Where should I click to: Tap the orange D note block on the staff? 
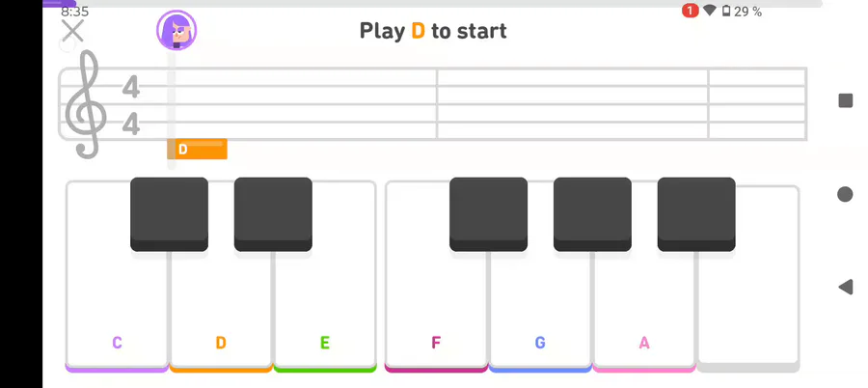[x=197, y=149]
